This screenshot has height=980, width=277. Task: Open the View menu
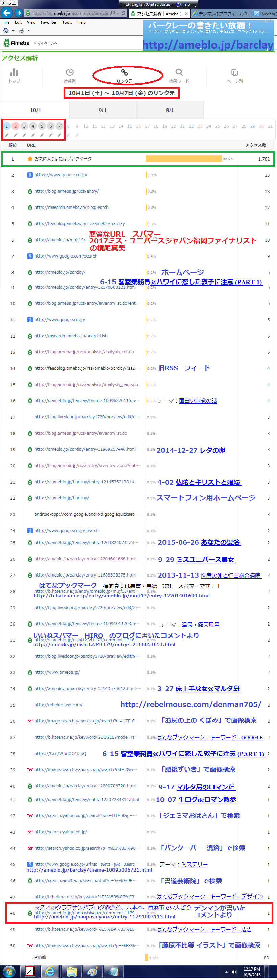tap(31, 22)
